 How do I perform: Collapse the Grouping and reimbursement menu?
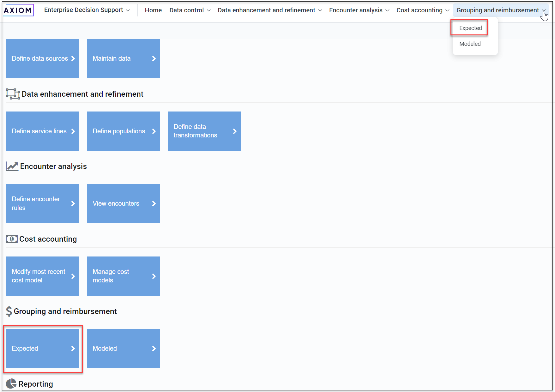coord(501,10)
